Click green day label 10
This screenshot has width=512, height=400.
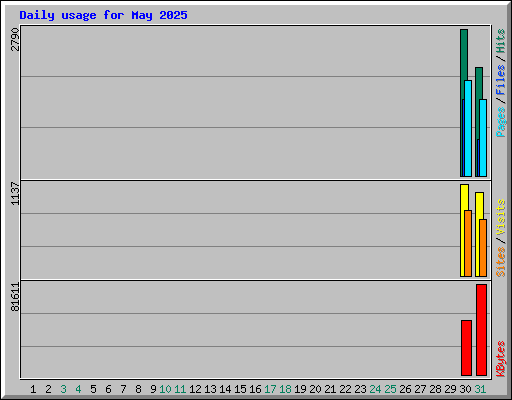coord(165,389)
